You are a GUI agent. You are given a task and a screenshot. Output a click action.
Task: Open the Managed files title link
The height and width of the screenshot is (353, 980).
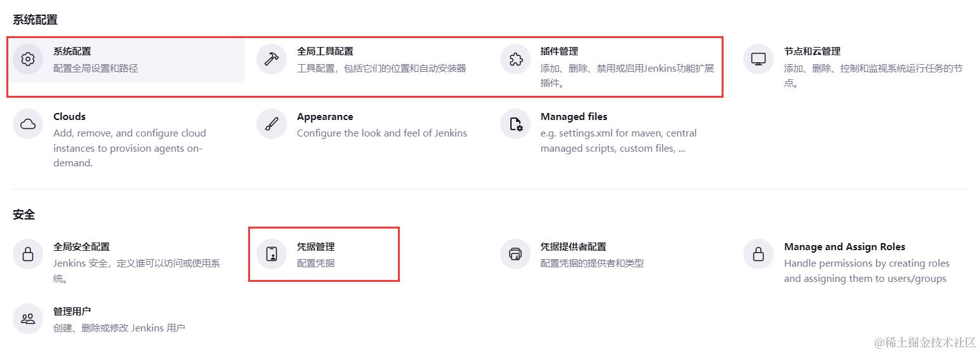click(x=574, y=117)
